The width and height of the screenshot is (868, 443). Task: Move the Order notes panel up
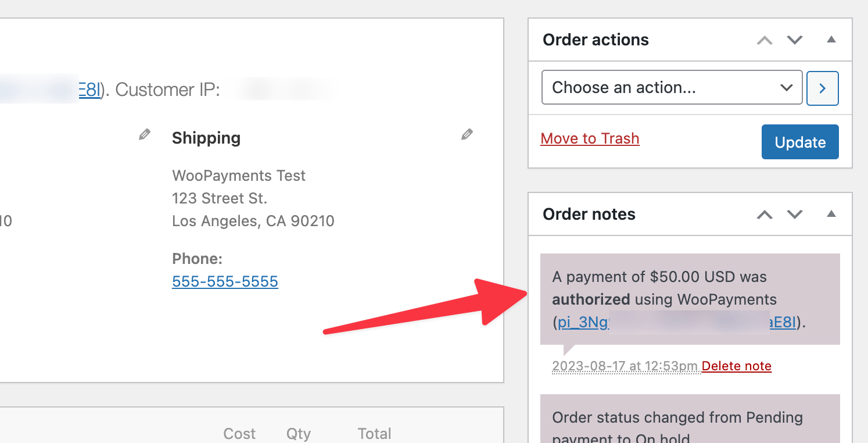click(764, 214)
